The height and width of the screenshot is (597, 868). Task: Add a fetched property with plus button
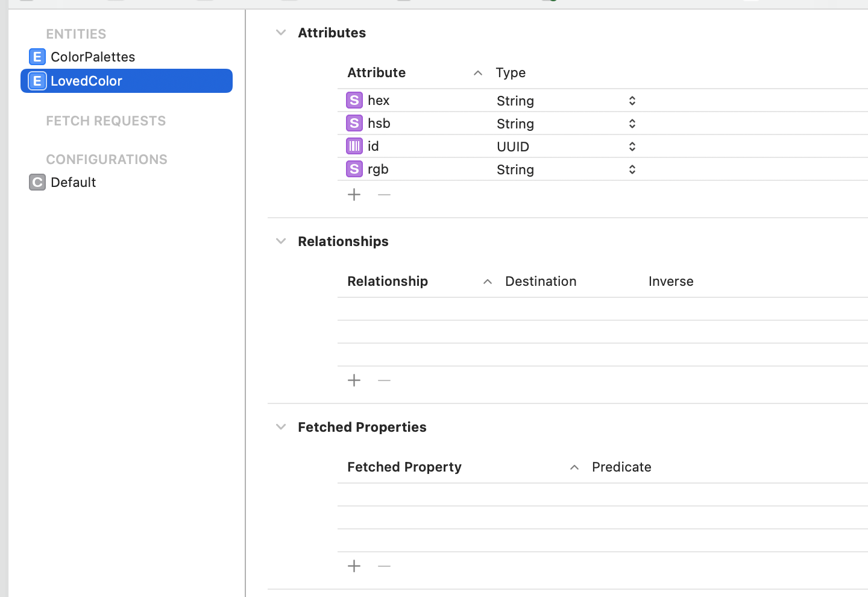[354, 566]
